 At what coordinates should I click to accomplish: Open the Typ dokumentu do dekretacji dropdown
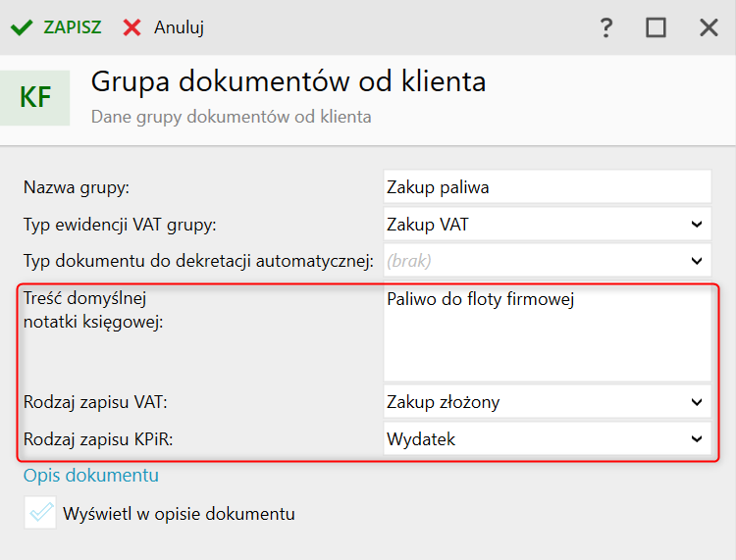[696, 261]
